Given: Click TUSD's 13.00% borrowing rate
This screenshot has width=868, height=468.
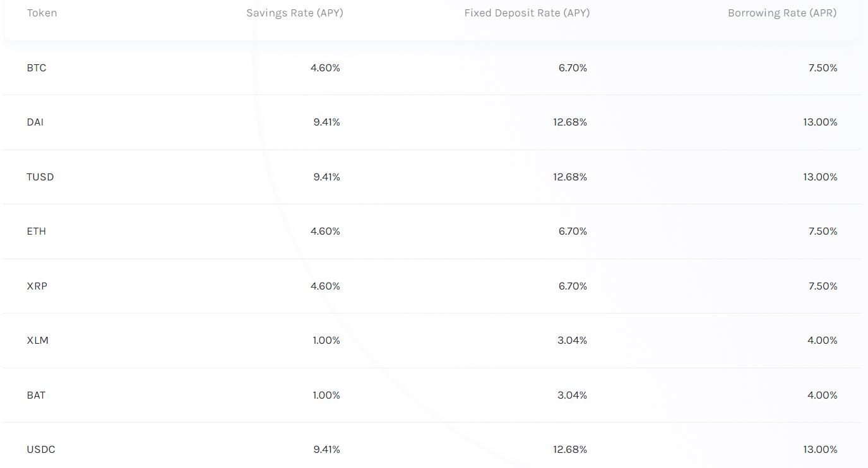Looking at the screenshot, I should [x=820, y=177].
